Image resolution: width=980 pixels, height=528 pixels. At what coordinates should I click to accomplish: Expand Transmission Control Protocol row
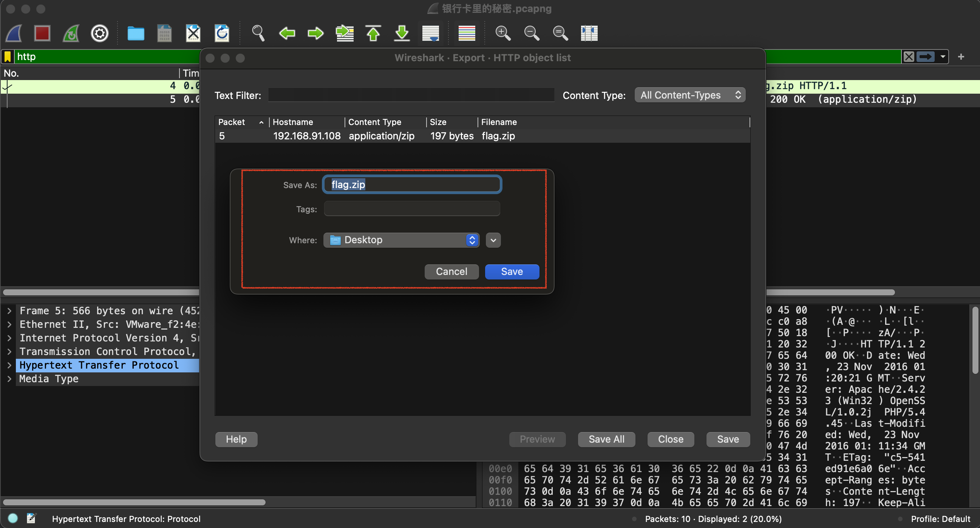point(9,352)
